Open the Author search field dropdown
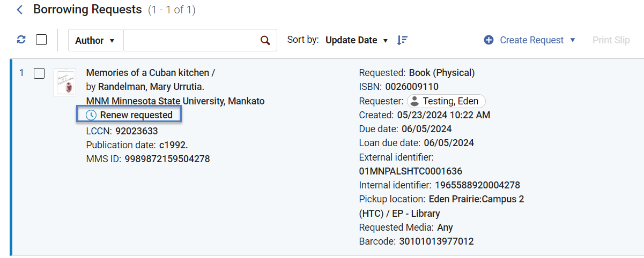The width and height of the screenshot is (644, 258). tap(95, 40)
